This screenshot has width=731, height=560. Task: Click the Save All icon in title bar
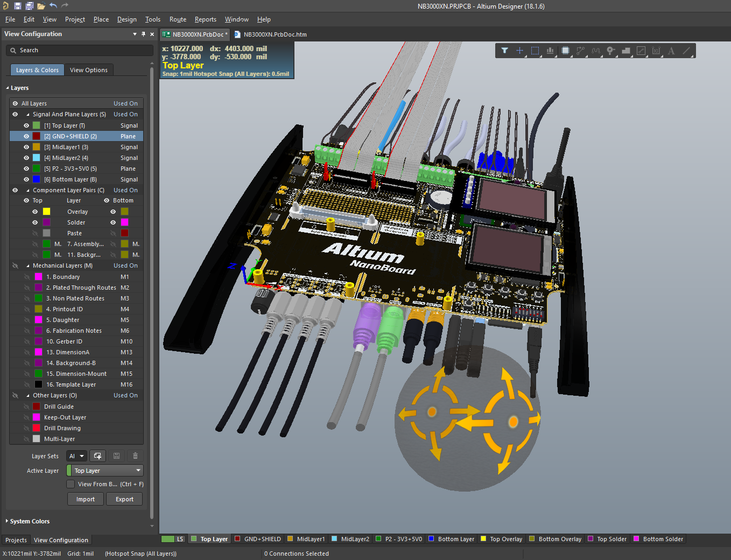pos(29,6)
